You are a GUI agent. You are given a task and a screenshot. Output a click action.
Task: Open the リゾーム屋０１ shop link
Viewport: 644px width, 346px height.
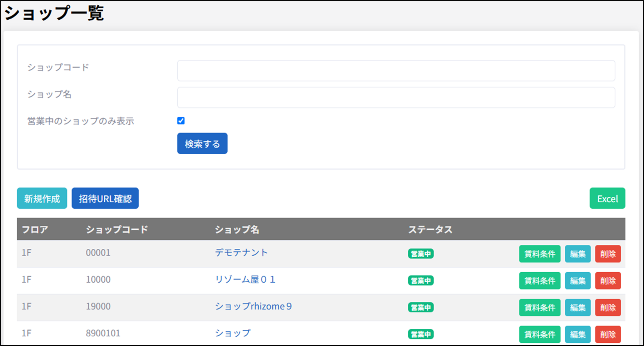pyautogui.click(x=245, y=279)
